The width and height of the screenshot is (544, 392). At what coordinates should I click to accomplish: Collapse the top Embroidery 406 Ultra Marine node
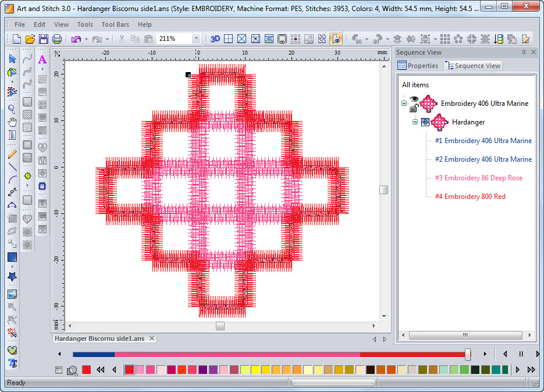[x=404, y=104]
